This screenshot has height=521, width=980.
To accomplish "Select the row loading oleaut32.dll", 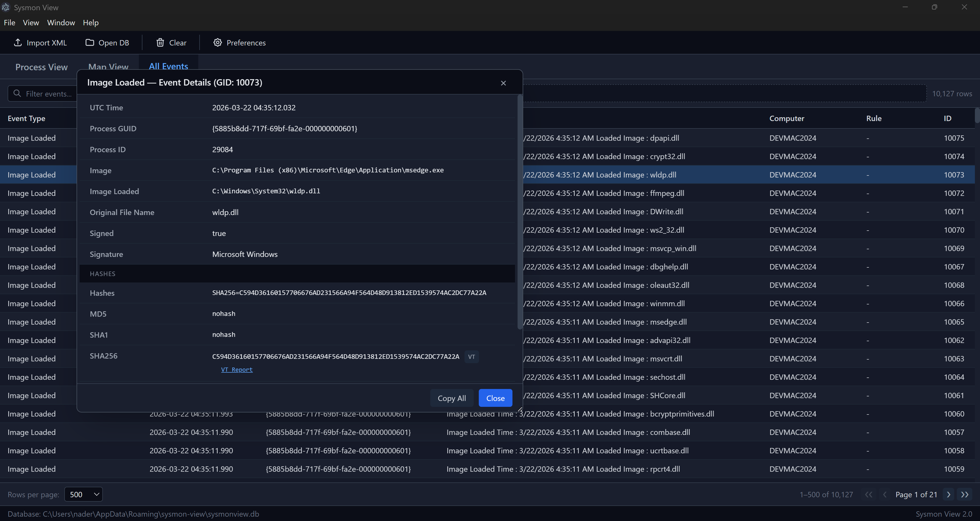I will pos(487,285).
